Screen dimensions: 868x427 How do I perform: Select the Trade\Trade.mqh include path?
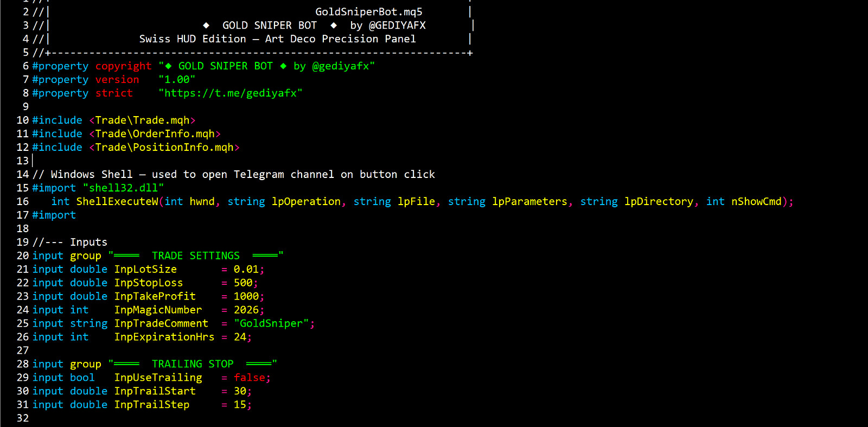click(x=142, y=120)
